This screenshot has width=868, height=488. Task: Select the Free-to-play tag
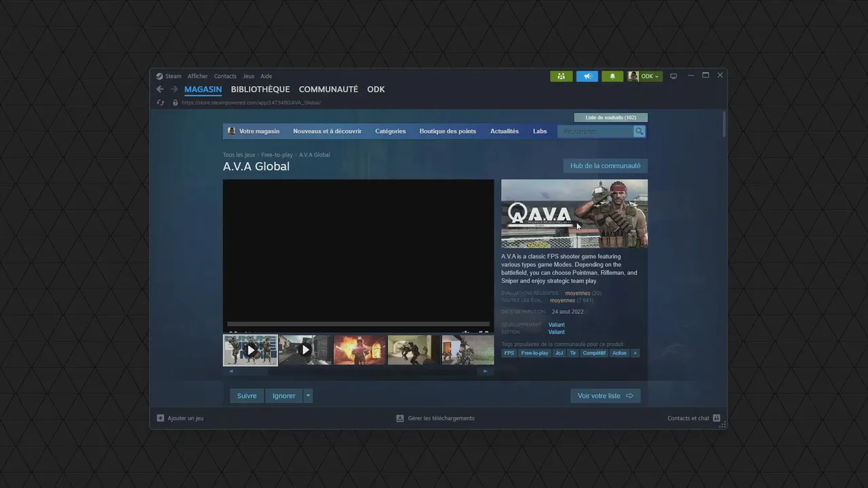[535, 353]
